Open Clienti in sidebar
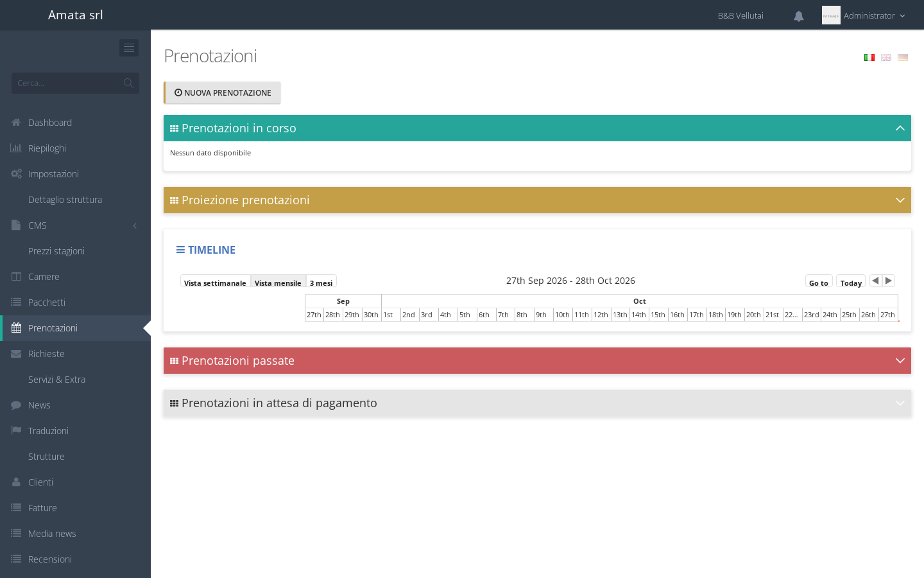Screen dimensions: 924x578 [76, 482]
